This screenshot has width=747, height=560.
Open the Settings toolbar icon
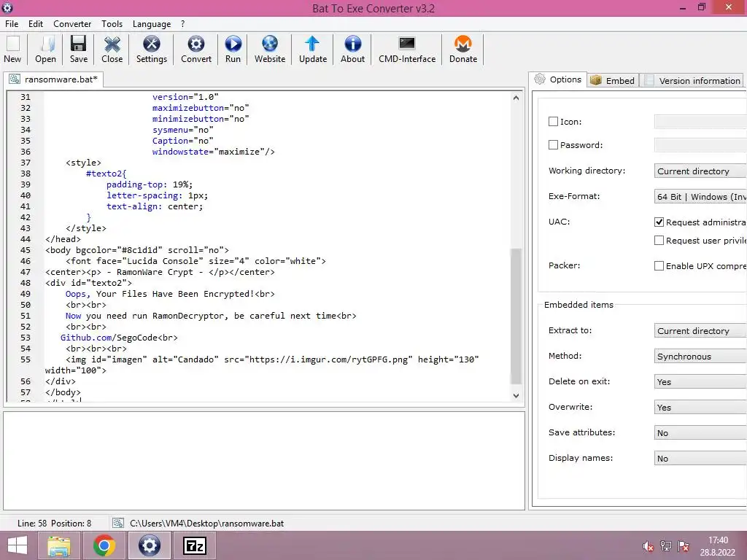[x=152, y=50]
